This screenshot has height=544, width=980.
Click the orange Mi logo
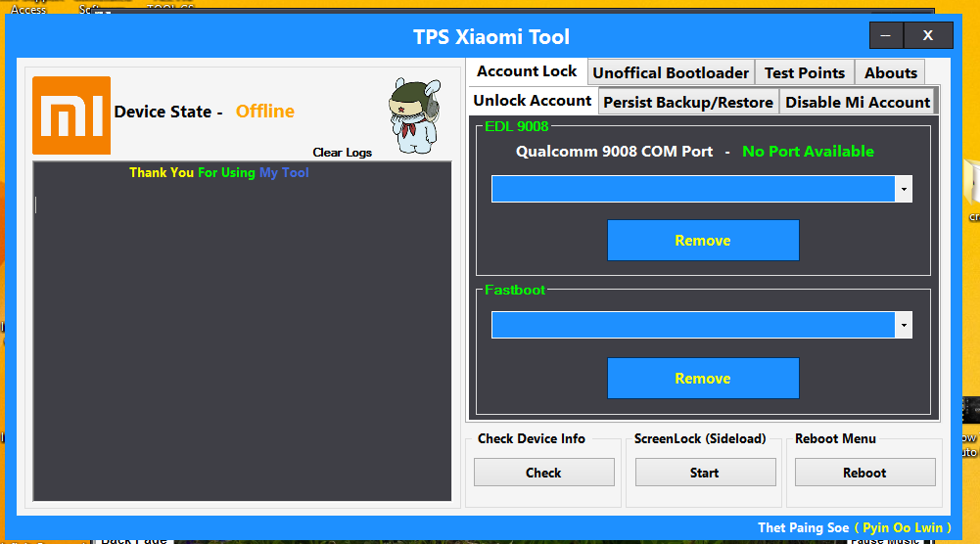[x=71, y=115]
